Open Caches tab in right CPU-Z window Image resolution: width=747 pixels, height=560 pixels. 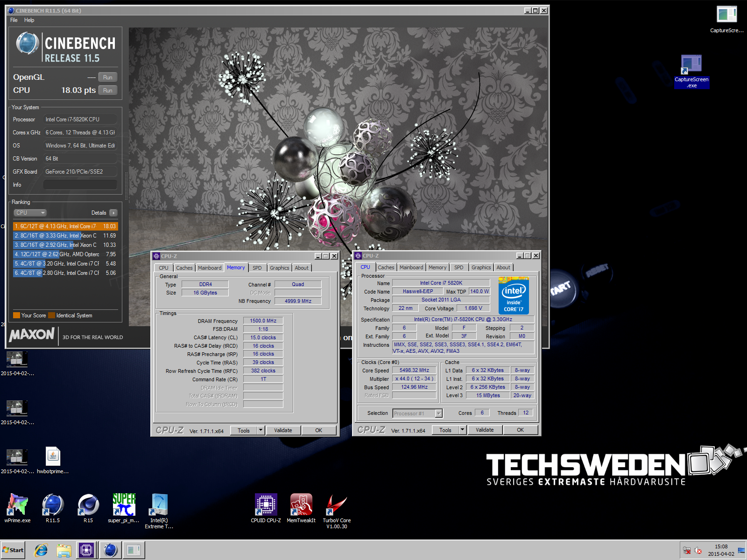click(x=386, y=267)
